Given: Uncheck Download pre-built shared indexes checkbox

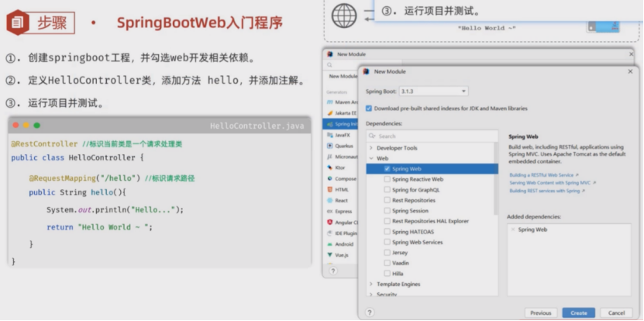Looking at the screenshot, I should (369, 109).
